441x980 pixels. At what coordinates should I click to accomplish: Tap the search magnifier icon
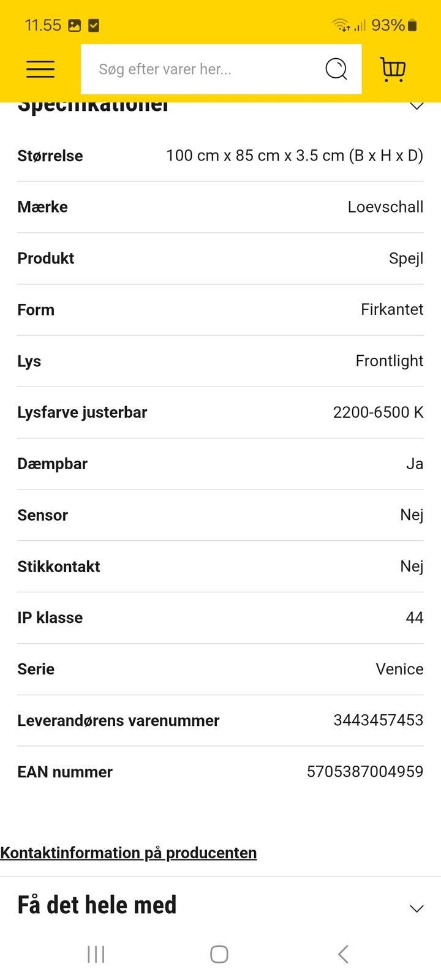tap(336, 69)
